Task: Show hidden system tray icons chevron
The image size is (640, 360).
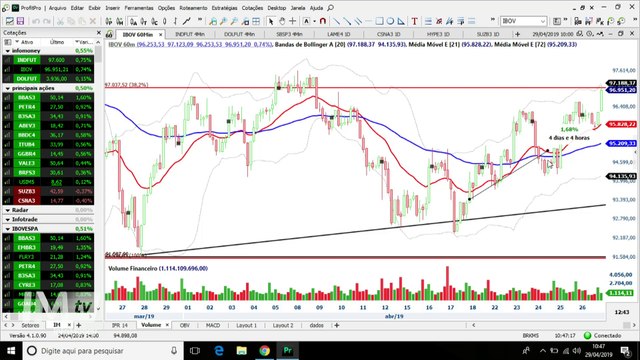Action: [x=542, y=351]
